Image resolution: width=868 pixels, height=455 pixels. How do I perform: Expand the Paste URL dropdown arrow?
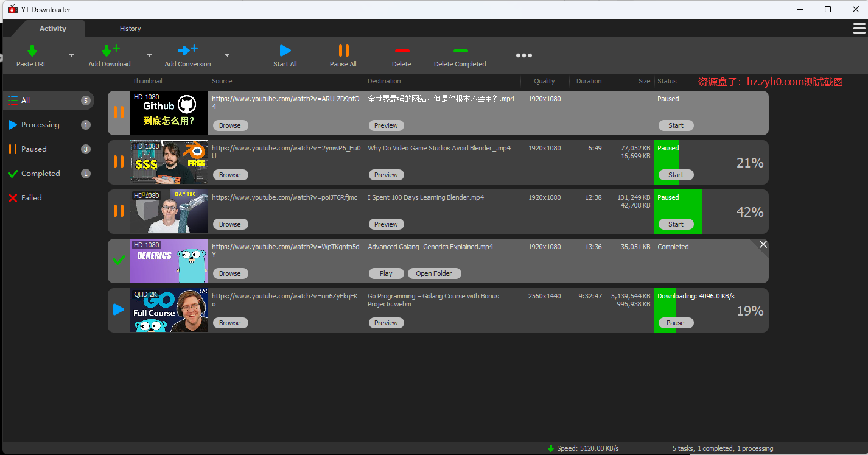[x=71, y=55]
